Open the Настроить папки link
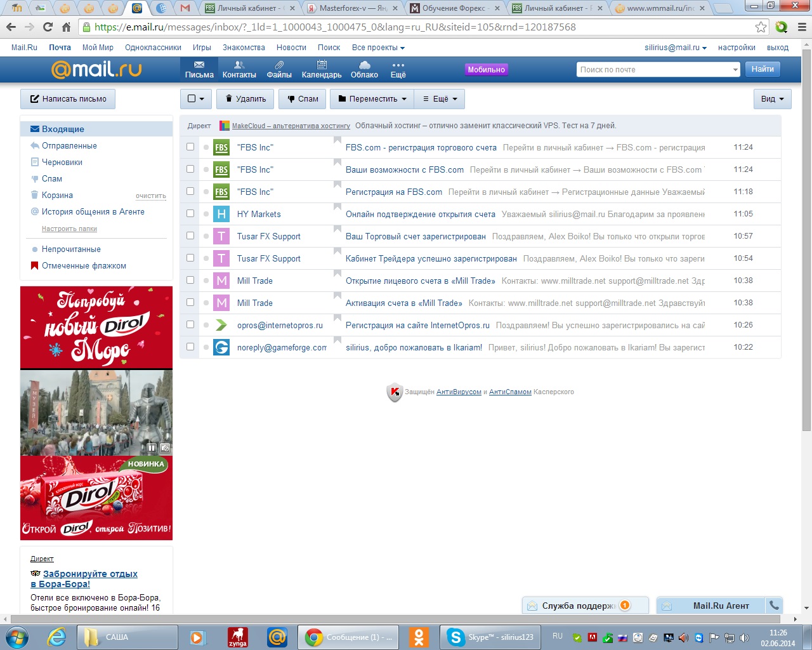This screenshot has height=650, width=812. click(69, 229)
